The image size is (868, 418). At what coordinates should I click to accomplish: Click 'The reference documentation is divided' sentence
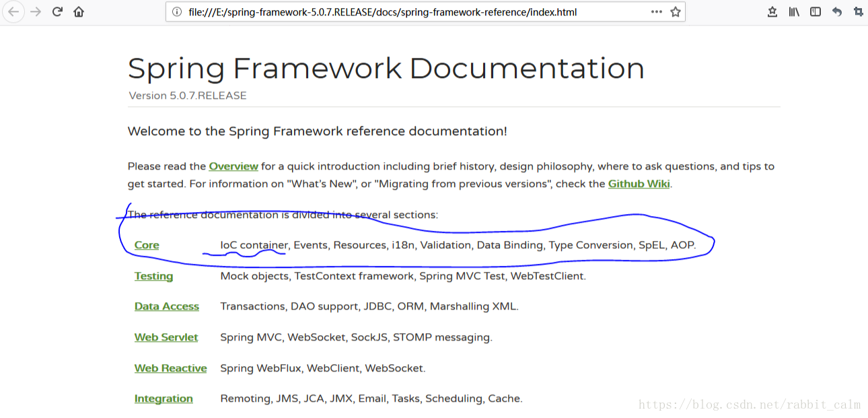(283, 215)
